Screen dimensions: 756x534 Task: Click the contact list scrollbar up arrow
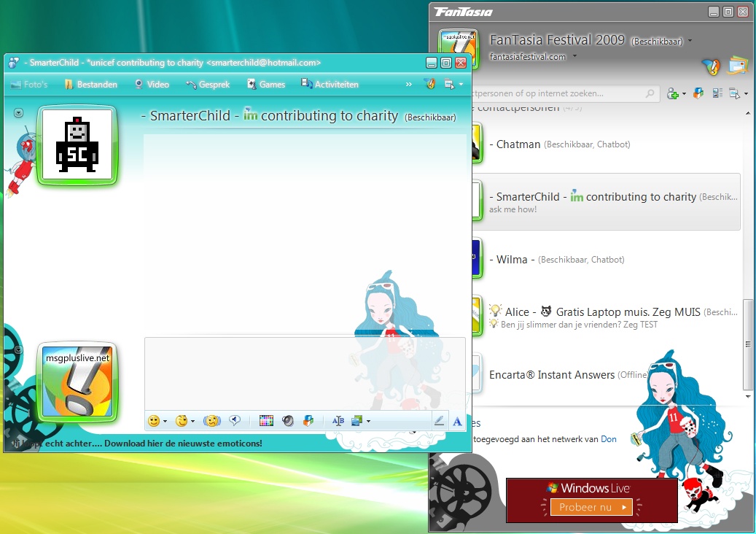748,113
